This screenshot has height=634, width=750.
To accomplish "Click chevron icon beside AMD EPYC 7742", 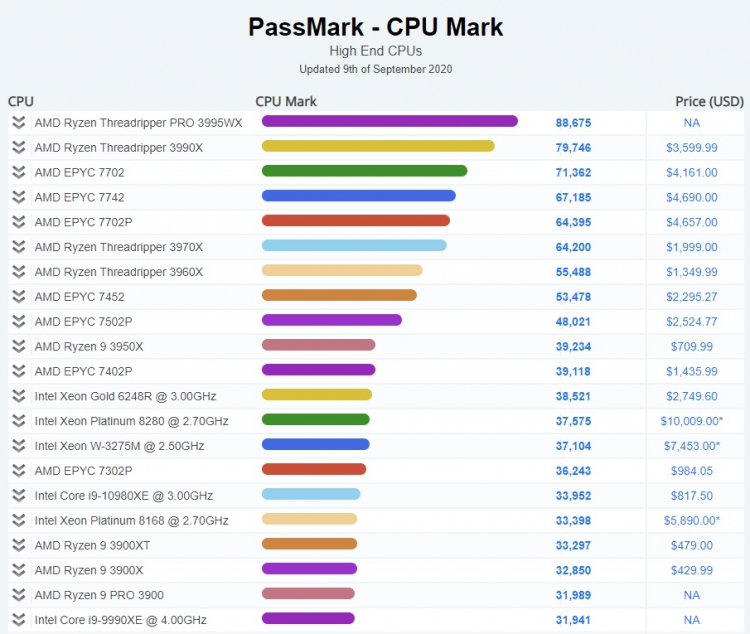I will pos(19,198).
